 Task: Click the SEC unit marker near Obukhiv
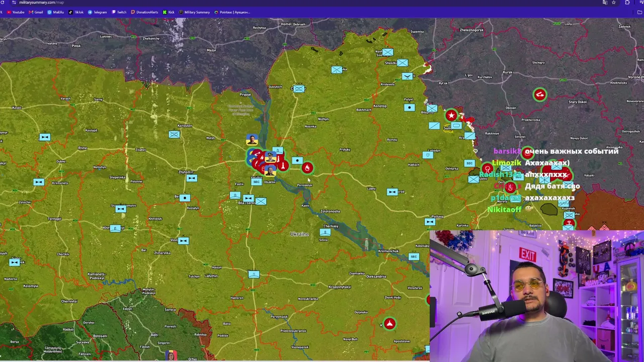[x=256, y=182]
